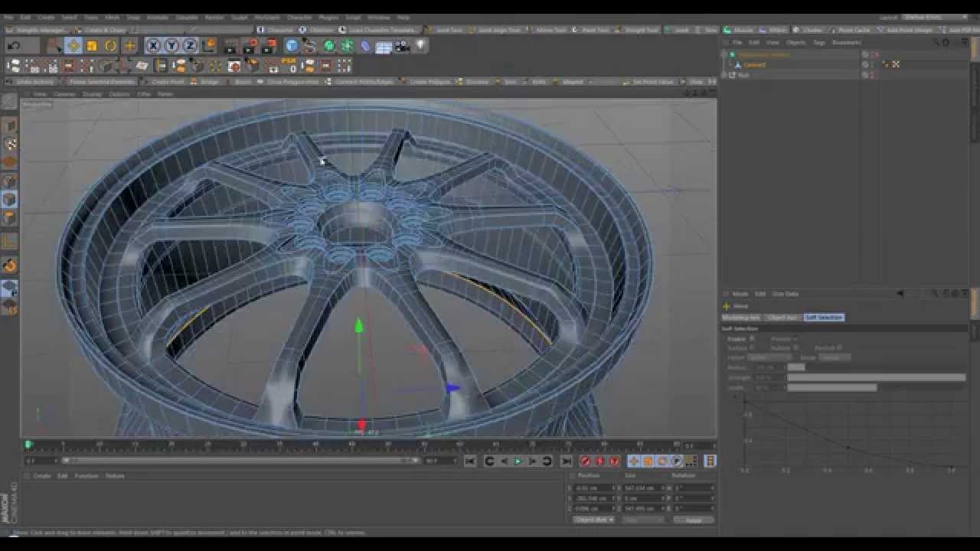The height and width of the screenshot is (551, 980).
Task: Click the live selection cursor tool
Action: (54, 46)
